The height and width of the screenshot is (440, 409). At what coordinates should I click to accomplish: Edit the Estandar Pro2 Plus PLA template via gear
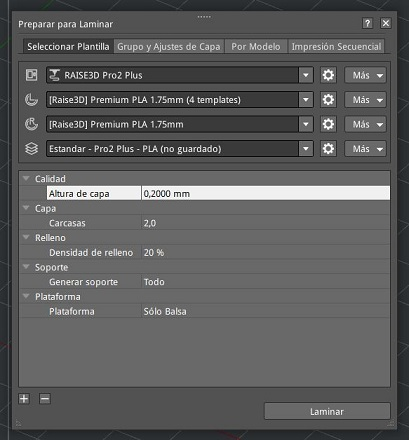(328, 149)
